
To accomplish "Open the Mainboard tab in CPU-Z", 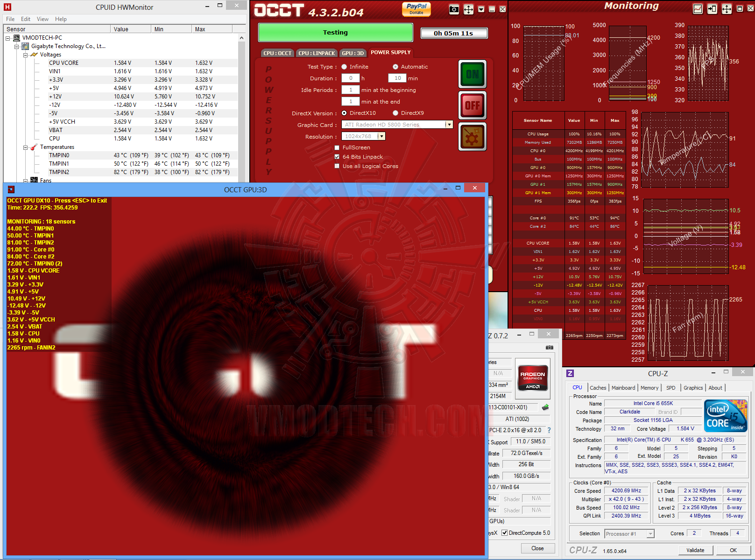I will (623, 388).
